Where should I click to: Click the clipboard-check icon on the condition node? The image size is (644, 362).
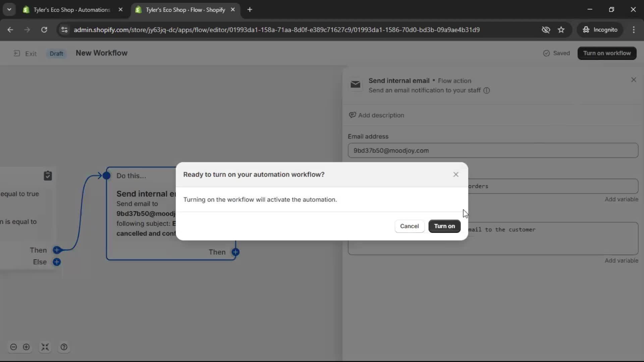coord(48,176)
